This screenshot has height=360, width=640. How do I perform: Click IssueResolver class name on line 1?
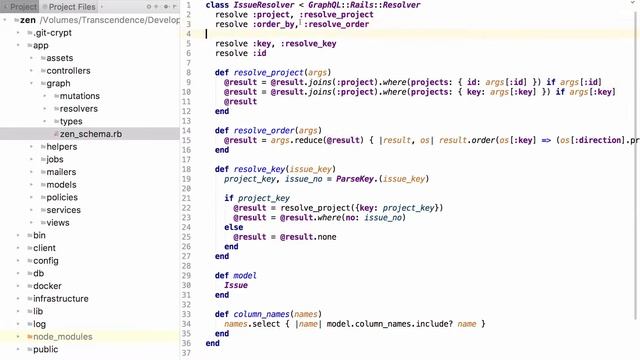(264, 5)
